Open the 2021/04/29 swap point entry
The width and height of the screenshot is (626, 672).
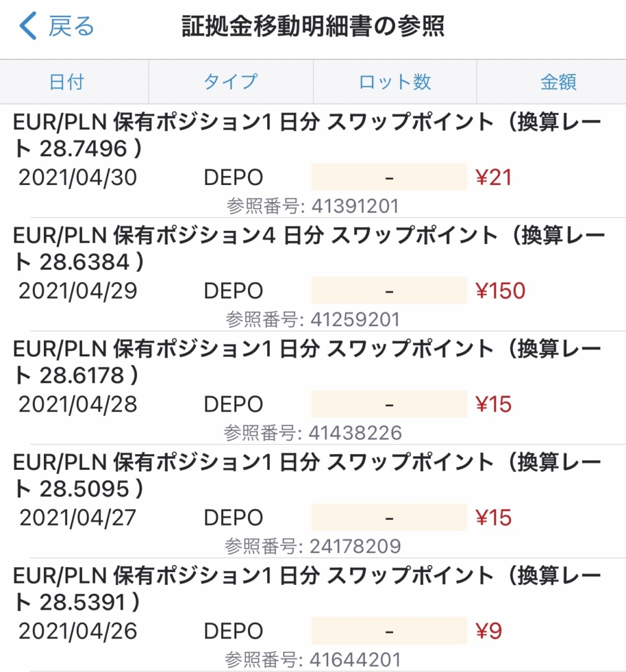(x=313, y=274)
